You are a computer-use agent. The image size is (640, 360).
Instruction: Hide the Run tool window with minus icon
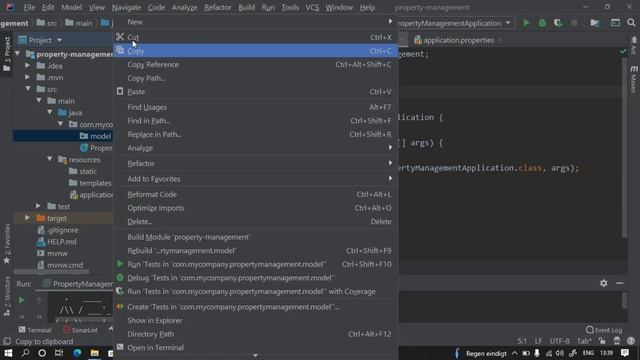[620, 283]
